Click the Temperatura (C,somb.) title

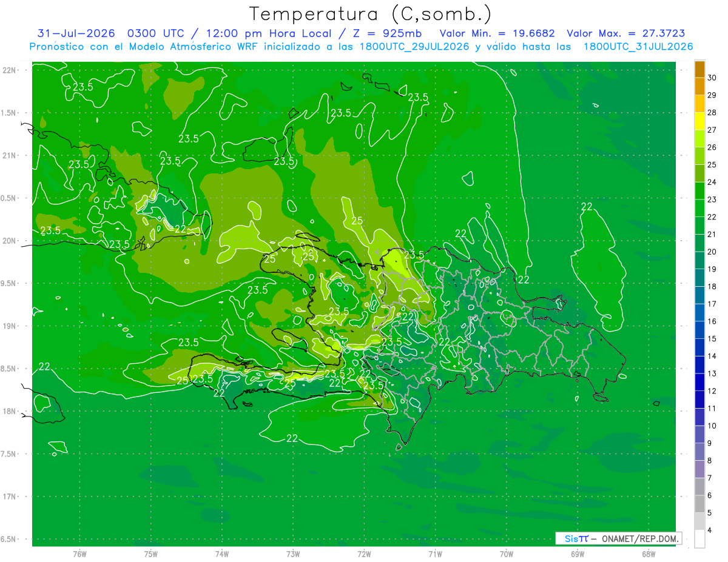pos(371,14)
